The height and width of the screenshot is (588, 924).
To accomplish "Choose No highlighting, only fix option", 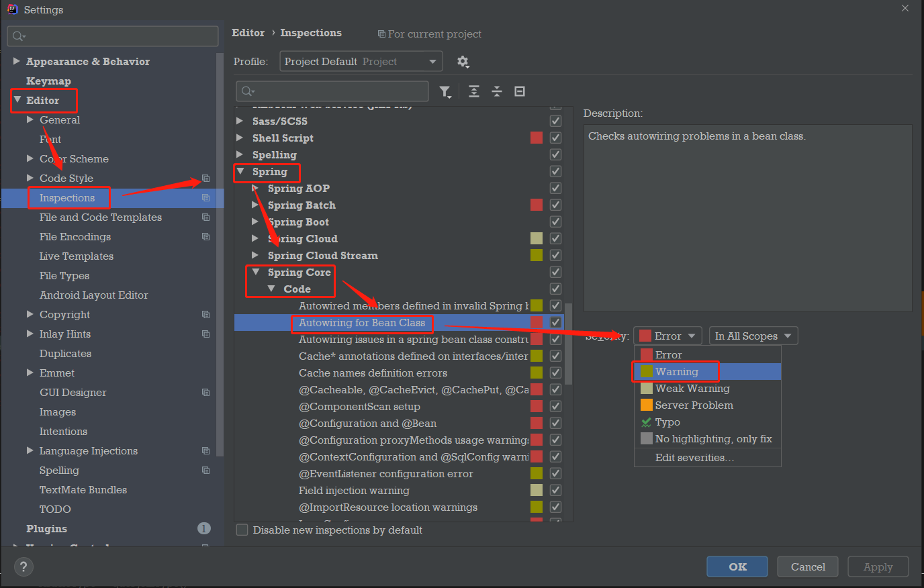I will [x=708, y=439].
